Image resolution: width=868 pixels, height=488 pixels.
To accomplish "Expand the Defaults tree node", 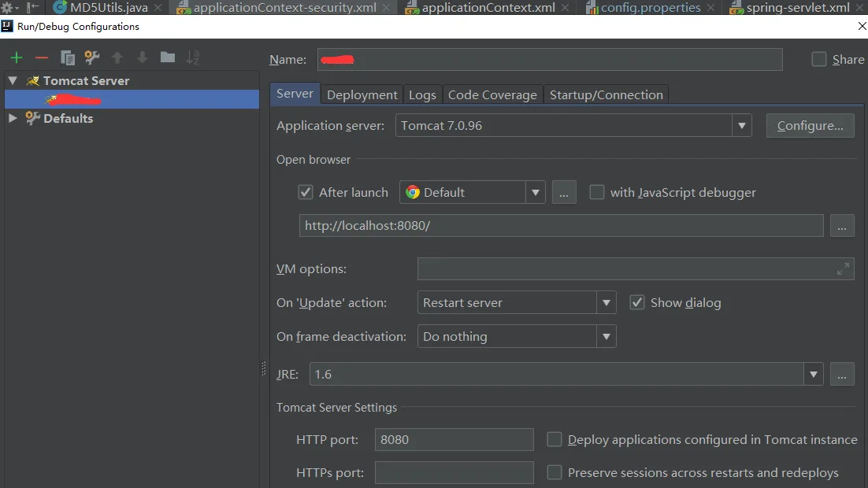I will coord(13,118).
